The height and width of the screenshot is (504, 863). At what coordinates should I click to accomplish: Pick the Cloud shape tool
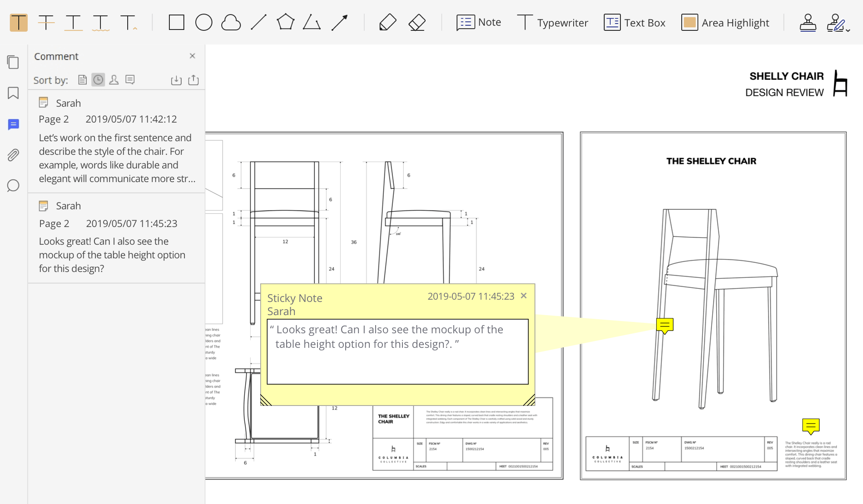point(231,22)
